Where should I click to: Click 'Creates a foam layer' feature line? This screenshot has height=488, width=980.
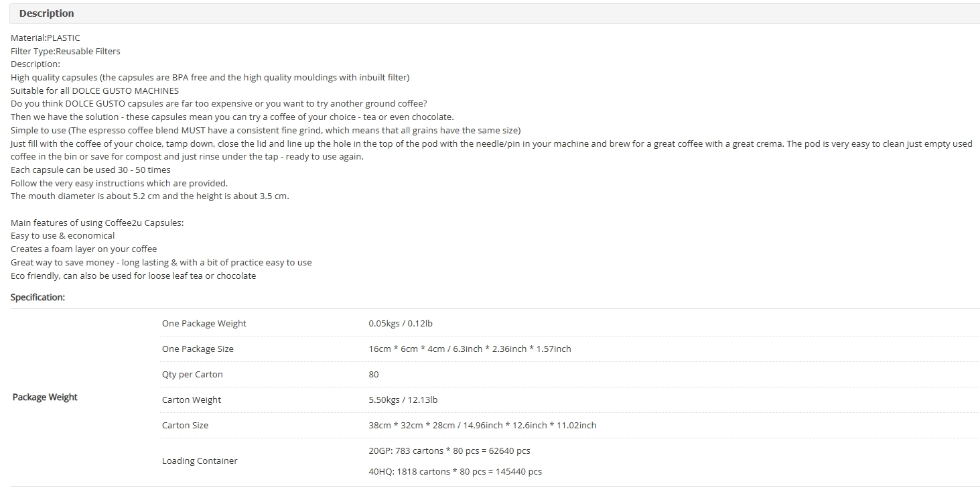[84, 249]
